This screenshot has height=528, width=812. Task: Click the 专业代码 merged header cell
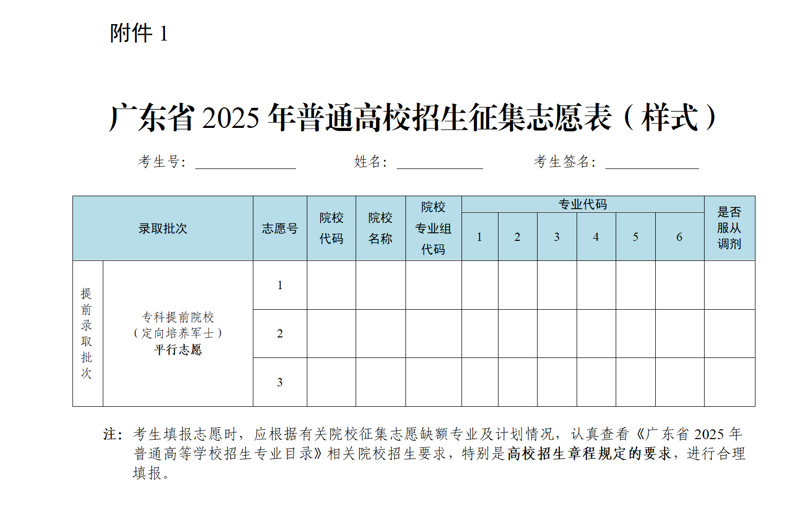[582, 204]
